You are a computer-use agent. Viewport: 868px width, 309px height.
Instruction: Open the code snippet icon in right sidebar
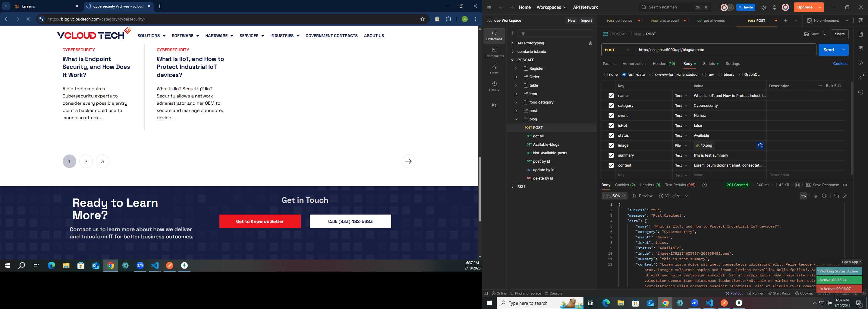pos(860,63)
